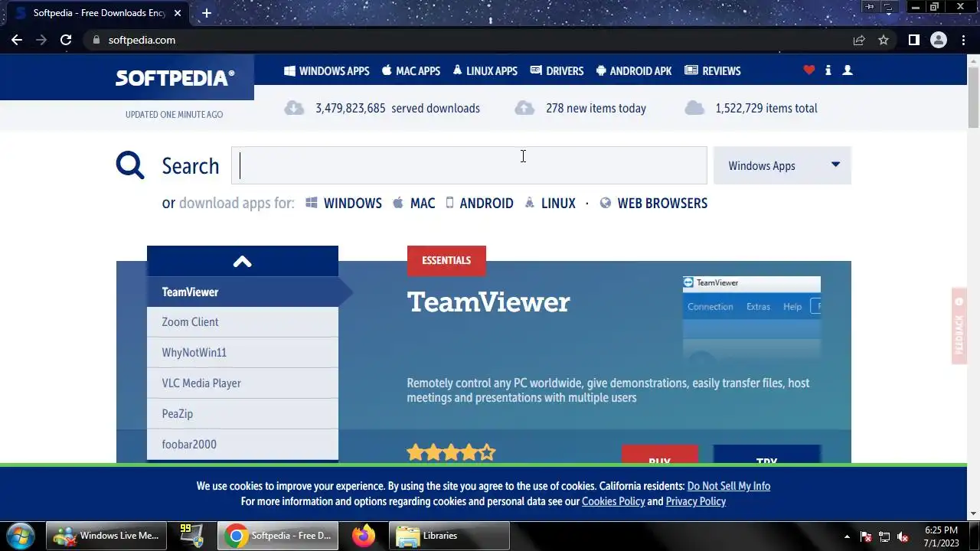Open the Linux Apps menu
Image resolution: width=980 pixels, height=551 pixels.
click(x=485, y=70)
